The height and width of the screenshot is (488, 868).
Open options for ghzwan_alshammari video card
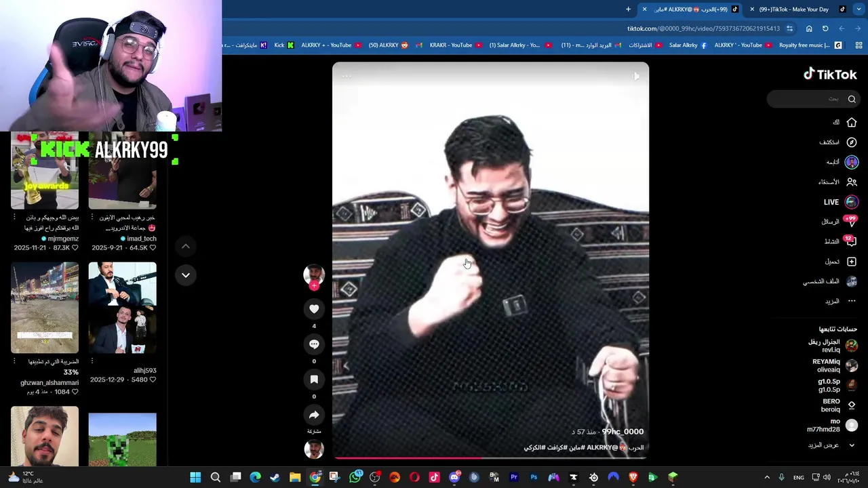click(x=14, y=361)
